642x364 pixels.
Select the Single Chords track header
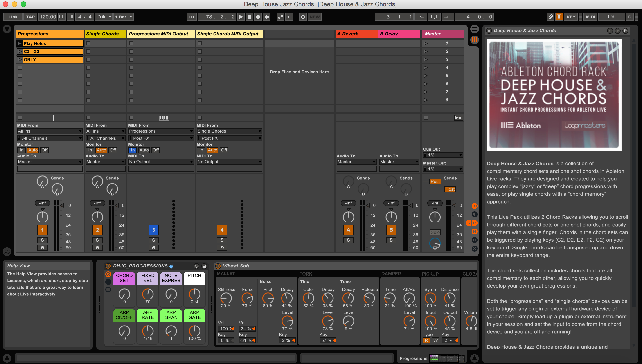click(105, 34)
